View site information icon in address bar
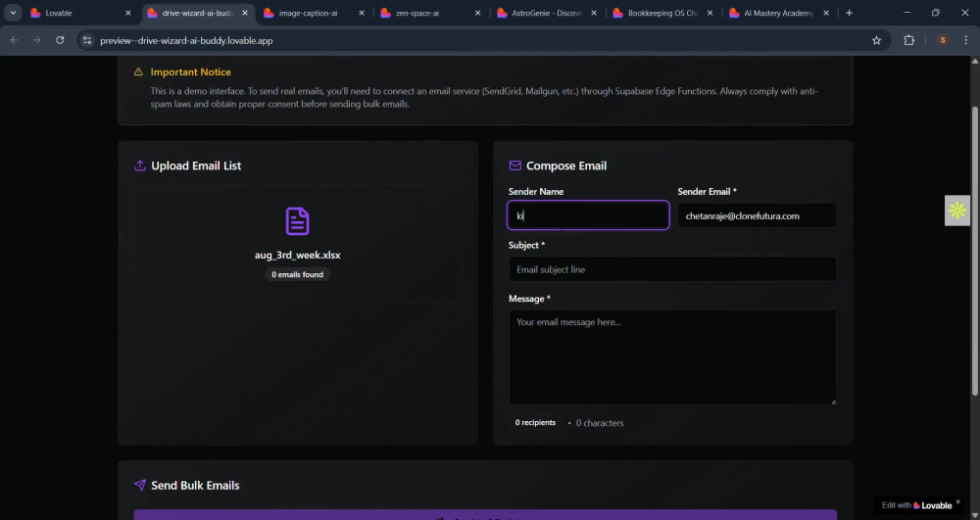980x520 pixels. [87, 40]
